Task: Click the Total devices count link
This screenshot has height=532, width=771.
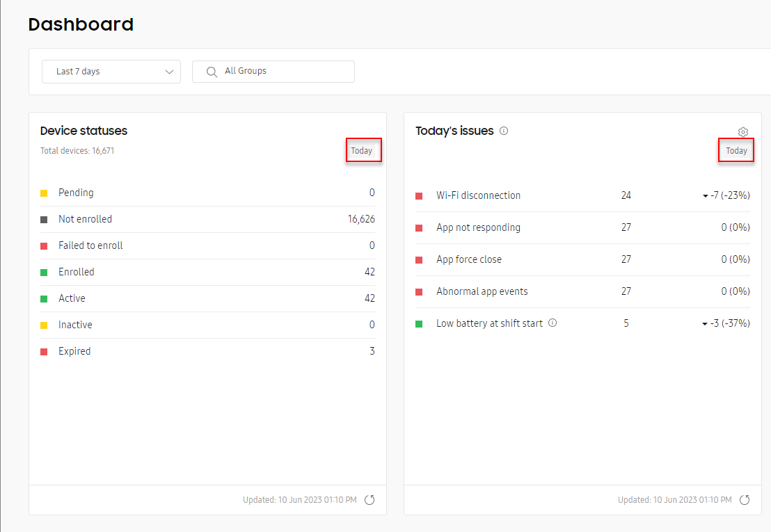Action: pos(78,150)
